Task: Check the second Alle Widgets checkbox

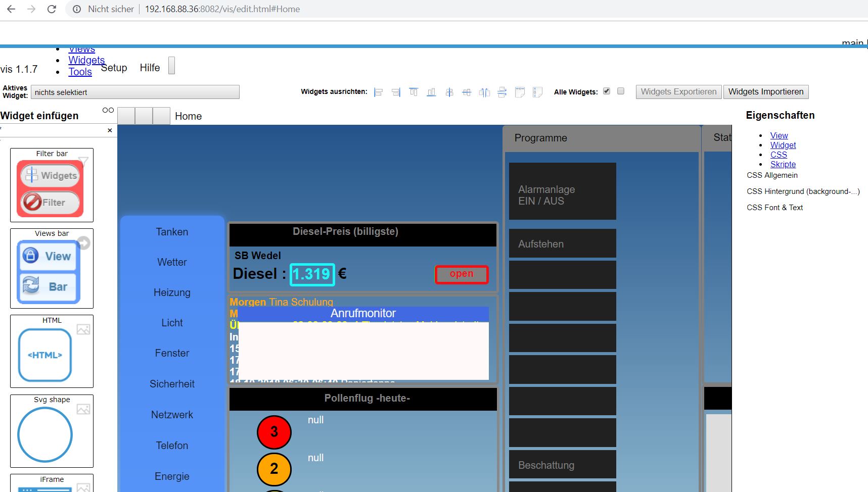Action: [x=621, y=91]
